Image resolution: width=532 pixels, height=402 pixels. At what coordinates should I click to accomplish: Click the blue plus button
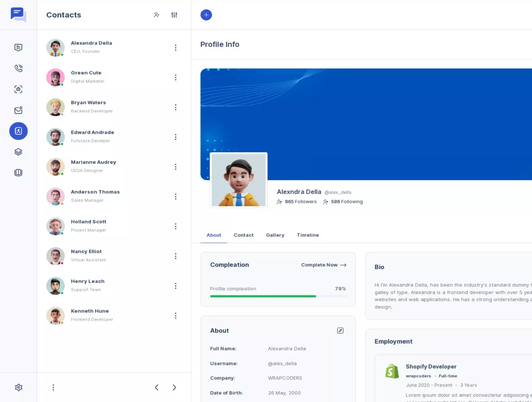tap(206, 15)
